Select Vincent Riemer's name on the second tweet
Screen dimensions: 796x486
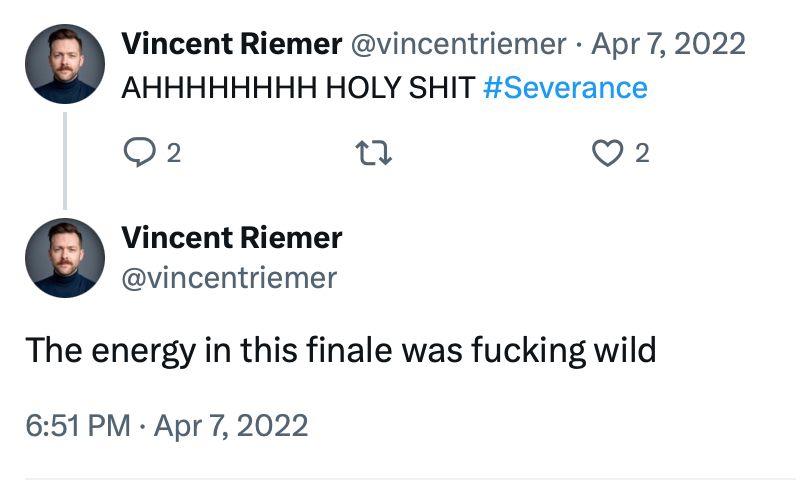(x=232, y=238)
